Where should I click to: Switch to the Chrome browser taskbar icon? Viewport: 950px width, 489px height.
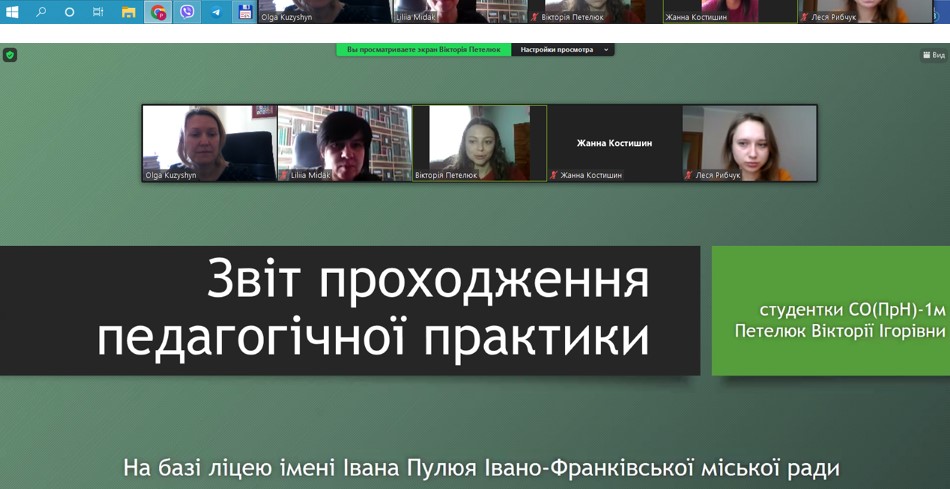[x=158, y=12]
